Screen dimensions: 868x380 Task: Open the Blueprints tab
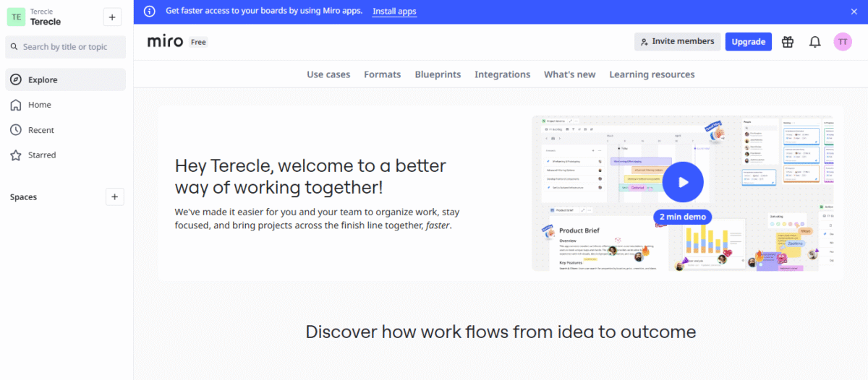[438, 74]
